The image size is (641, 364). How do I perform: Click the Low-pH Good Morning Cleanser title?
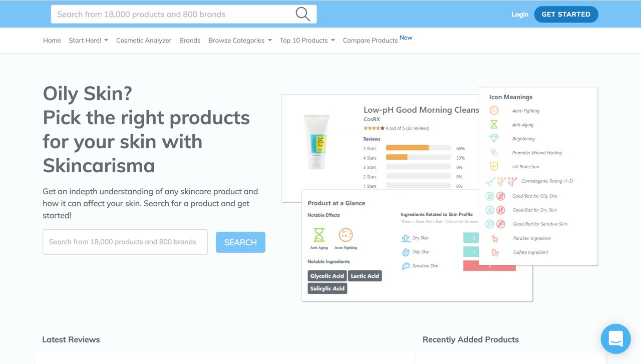click(421, 110)
